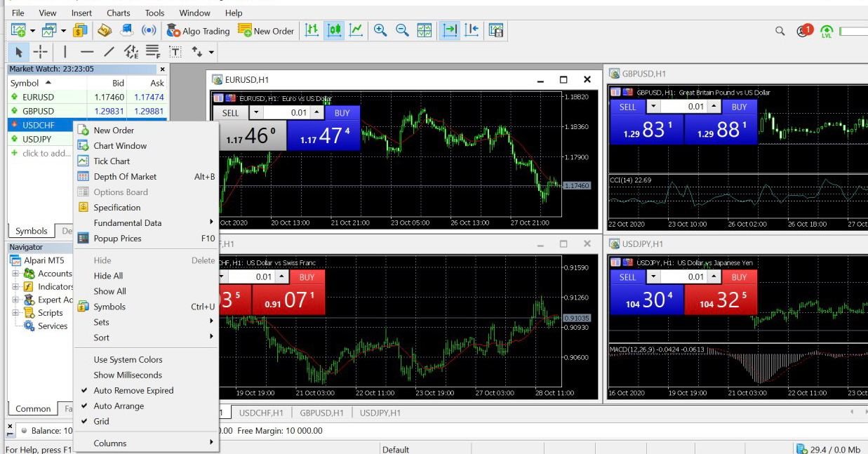Open the Charts menu
The width and height of the screenshot is (868, 454).
pyautogui.click(x=118, y=13)
